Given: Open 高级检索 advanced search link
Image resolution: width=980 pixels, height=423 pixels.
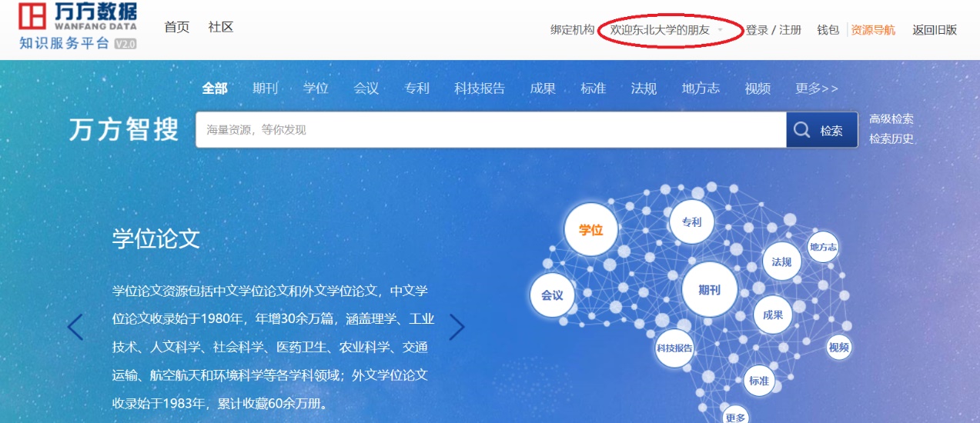Looking at the screenshot, I should (891, 119).
